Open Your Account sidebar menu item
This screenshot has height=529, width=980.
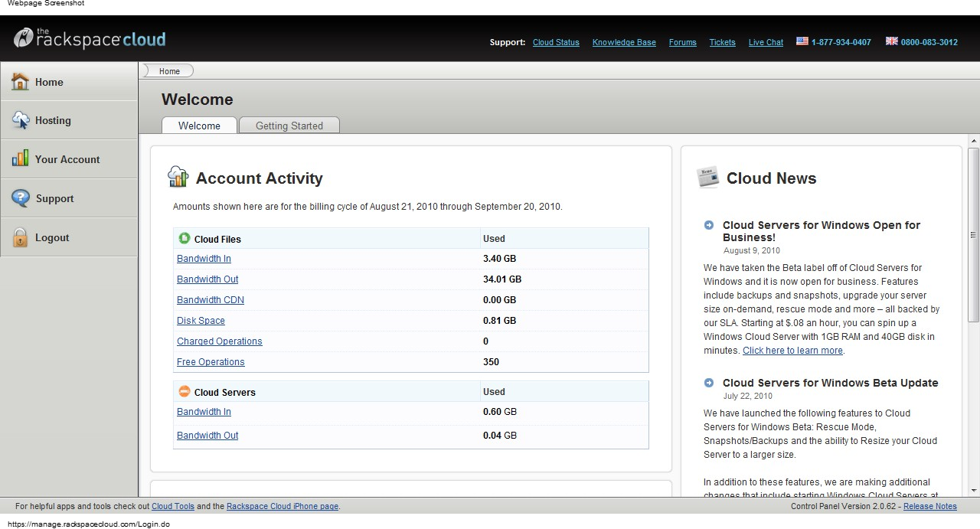coord(69,159)
